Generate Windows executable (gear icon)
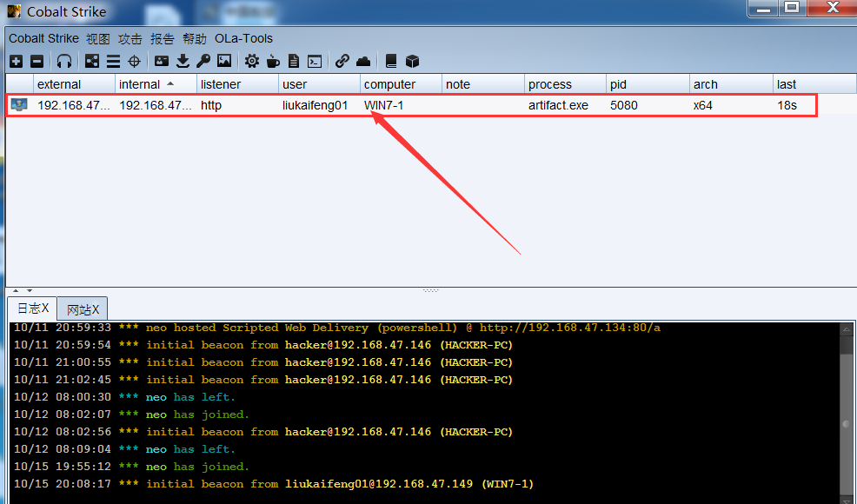Screen dimensions: 857x504 coord(252,61)
